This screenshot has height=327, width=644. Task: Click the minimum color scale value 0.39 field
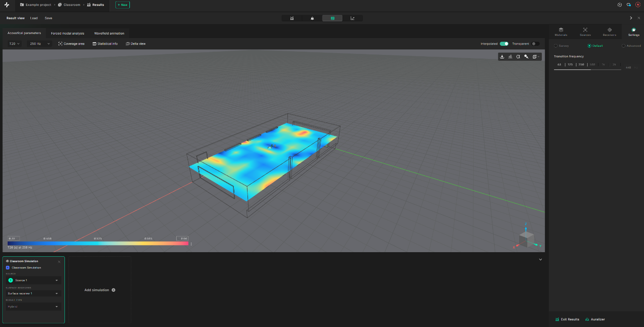click(13, 238)
